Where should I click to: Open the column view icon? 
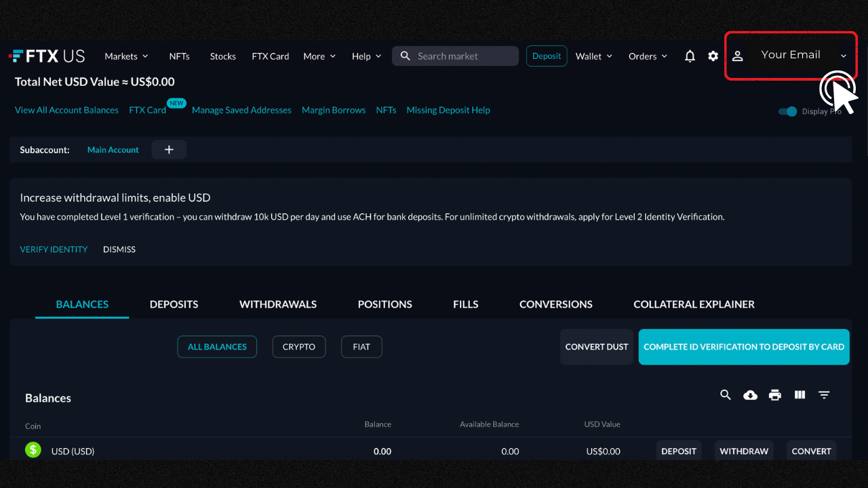coord(800,394)
